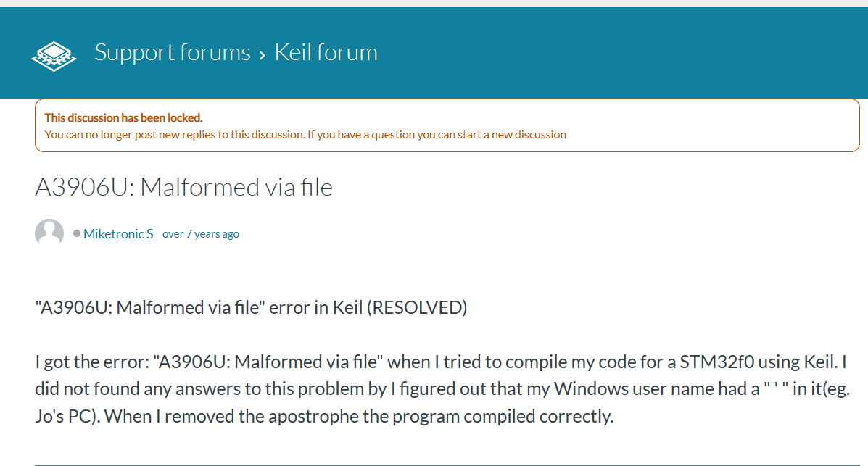The height and width of the screenshot is (466, 868).
Task: Click the over 7 years ago timestamp
Action: coord(200,233)
